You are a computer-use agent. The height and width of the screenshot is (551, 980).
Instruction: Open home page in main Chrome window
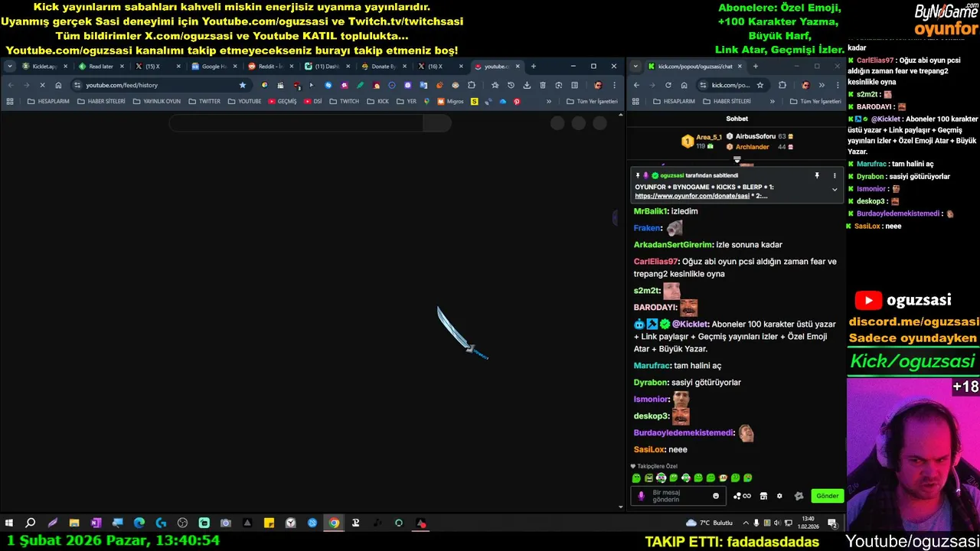point(58,85)
